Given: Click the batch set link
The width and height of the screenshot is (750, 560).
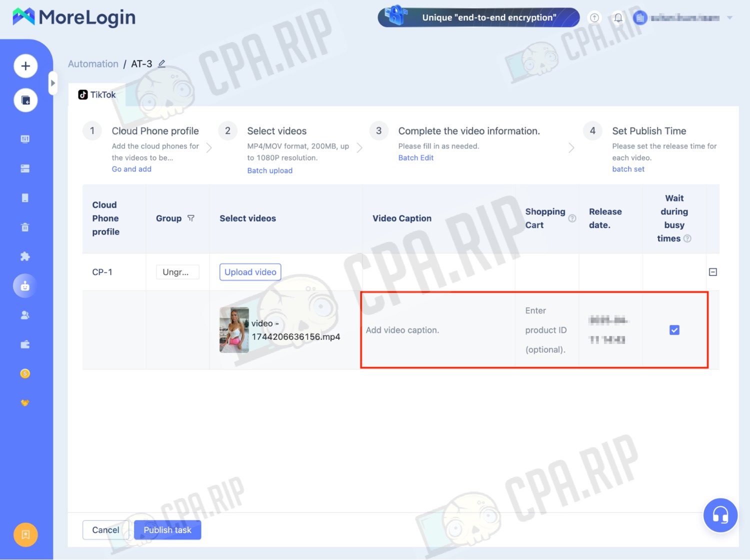Looking at the screenshot, I should pos(628,169).
